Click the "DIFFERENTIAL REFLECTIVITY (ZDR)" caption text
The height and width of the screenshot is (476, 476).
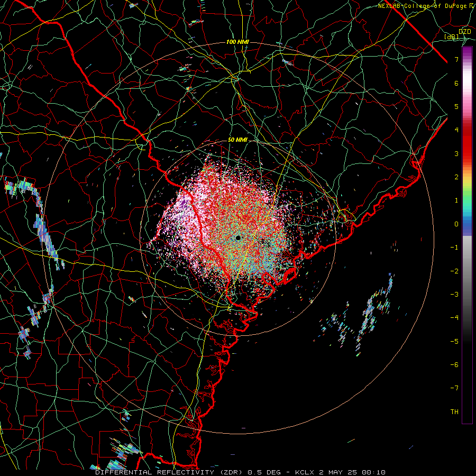coord(170,472)
